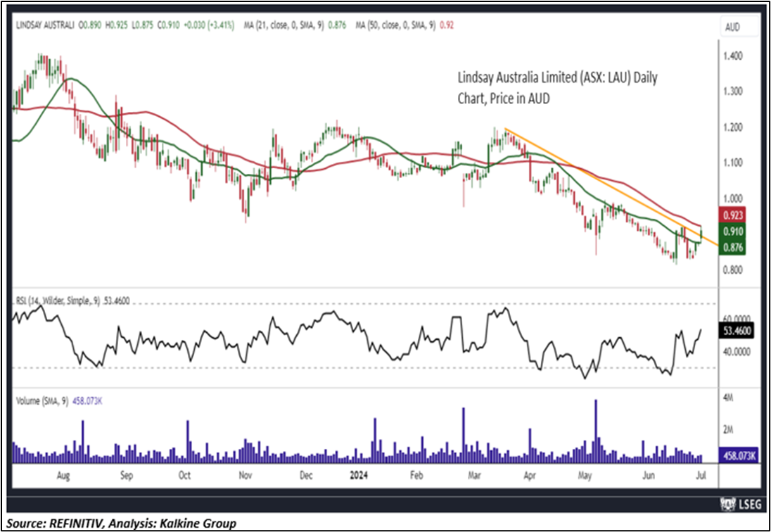771x532 pixels.
Task: Click the 0.890 open value
Action: 89,25
